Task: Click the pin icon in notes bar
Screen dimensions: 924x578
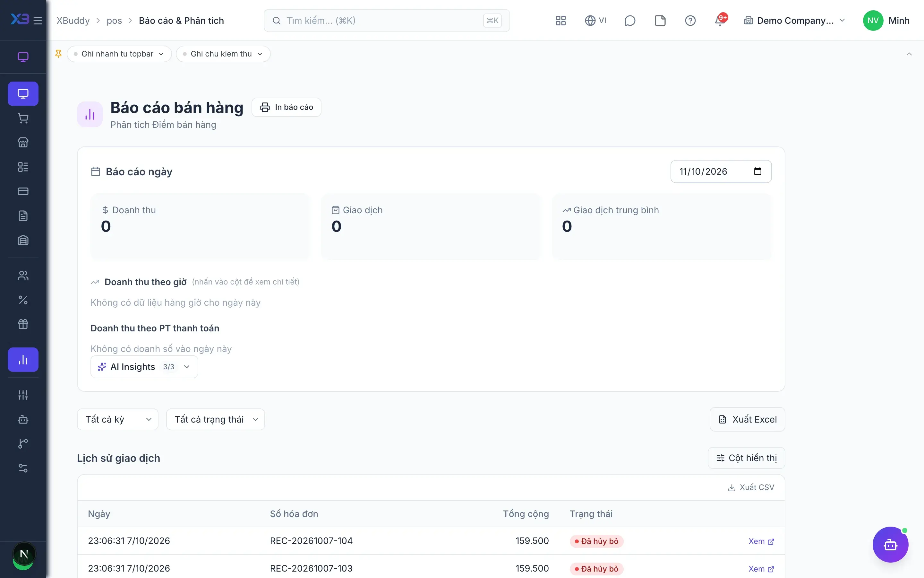Action: tap(58, 54)
